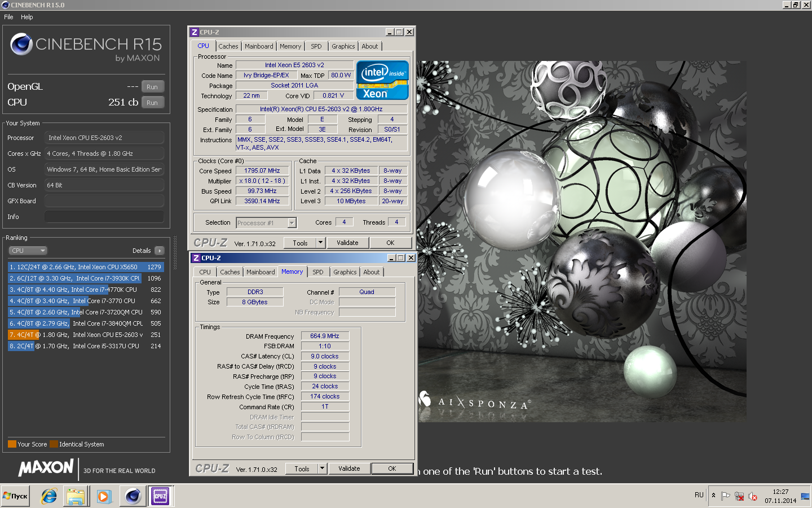Select the orange ranking row Xeon E5-2603

click(86, 335)
